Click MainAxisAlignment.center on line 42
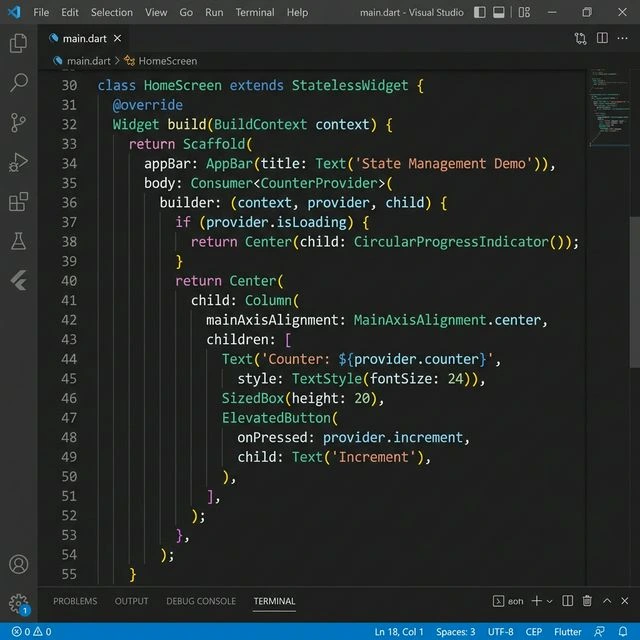 coord(447,320)
